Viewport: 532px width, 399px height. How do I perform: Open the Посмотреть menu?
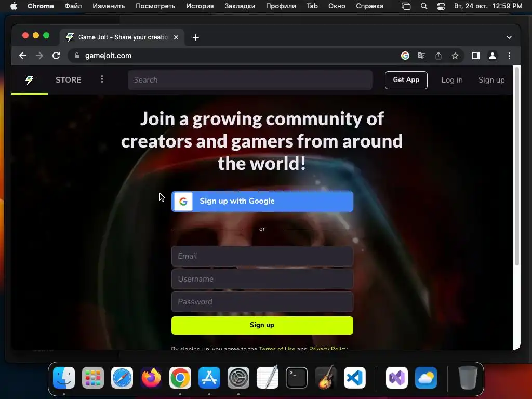coord(155,6)
